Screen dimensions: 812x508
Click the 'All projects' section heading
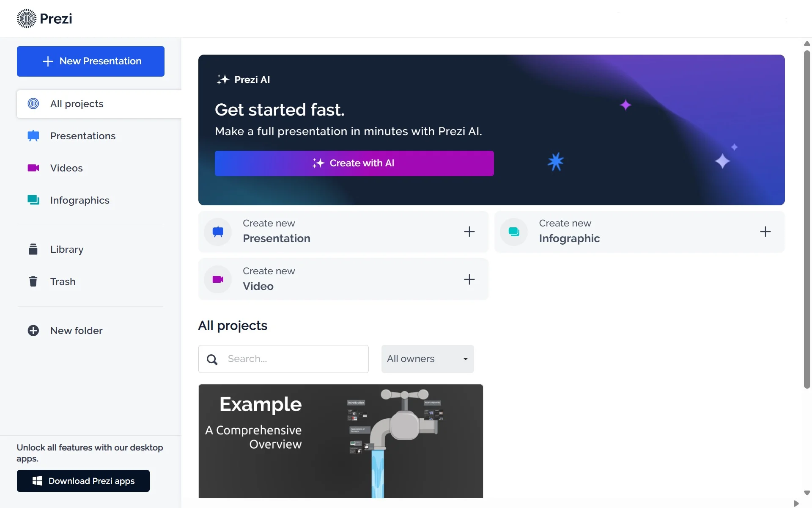[x=233, y=326]
